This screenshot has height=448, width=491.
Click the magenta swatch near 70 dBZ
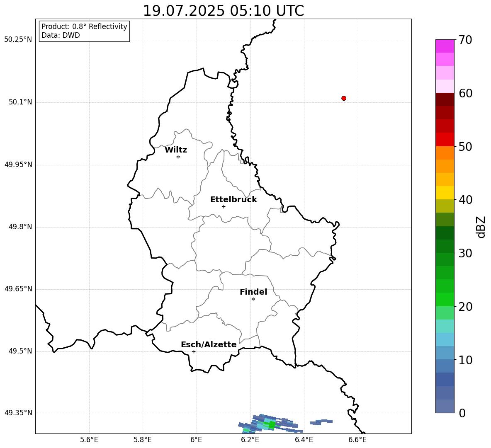(445, 46)
